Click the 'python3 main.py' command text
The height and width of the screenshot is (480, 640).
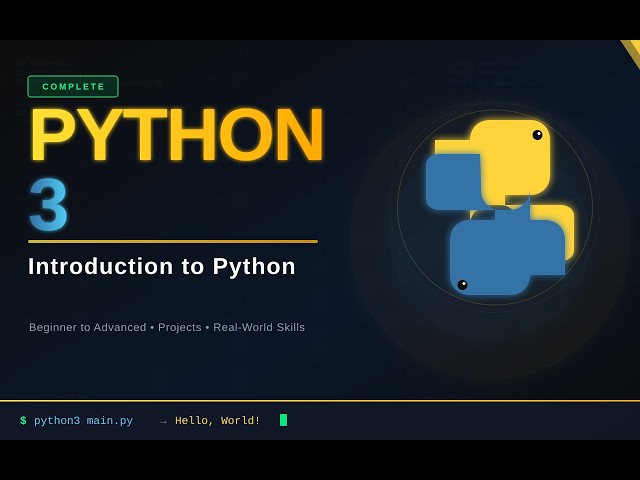83,420
